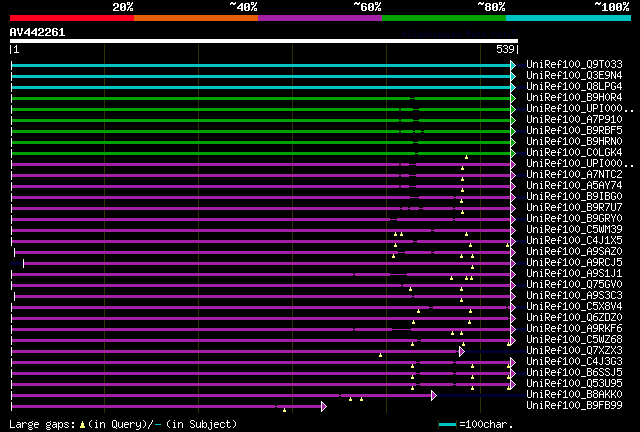Image resolution: width=640 pixels, height=432 pixels.
Task: Select the UniRef100_C4J1X5 label
Action: pyautogui.click(x=574, y=241)
